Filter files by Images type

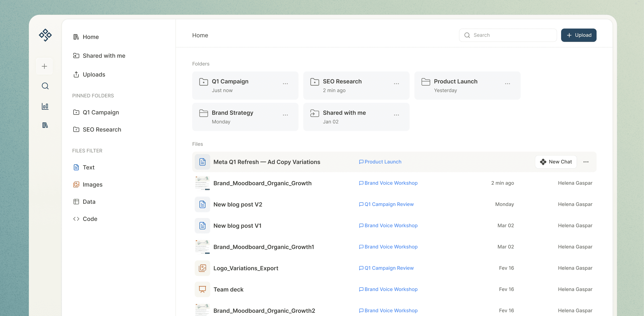click(92, 184)
